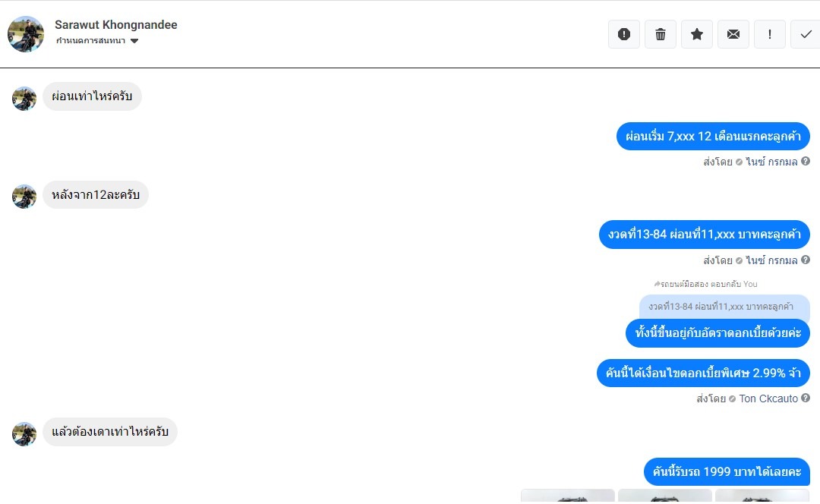820x504 pixels.
Task: Click avatar beside ผ่อนเท่าไหร่ครับ message
Action: (24, 99)
